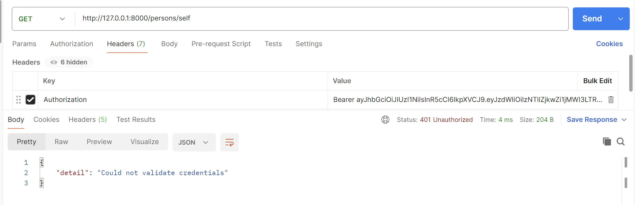644x205 pixels.
Task: Expand the Save Response dropdown chevron
Action: point(624,120)
